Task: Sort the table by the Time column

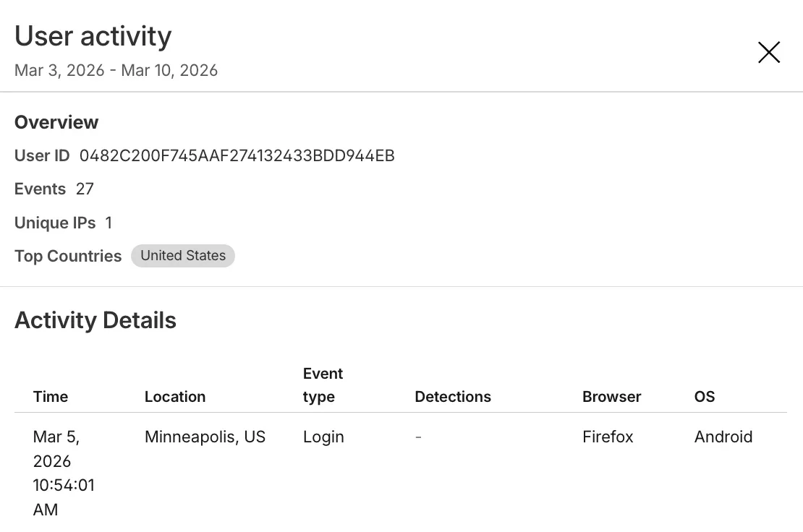Action: (x=50, y=396)
